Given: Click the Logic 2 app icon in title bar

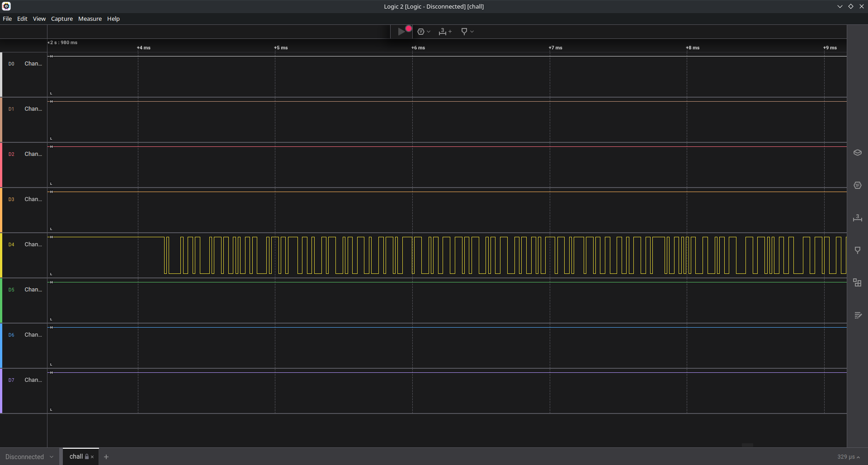Looking at the screenshot, I should click(x=6, y=6).
